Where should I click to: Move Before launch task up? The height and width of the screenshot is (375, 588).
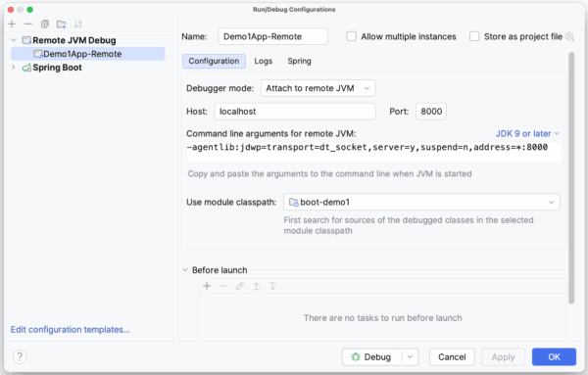256,286
